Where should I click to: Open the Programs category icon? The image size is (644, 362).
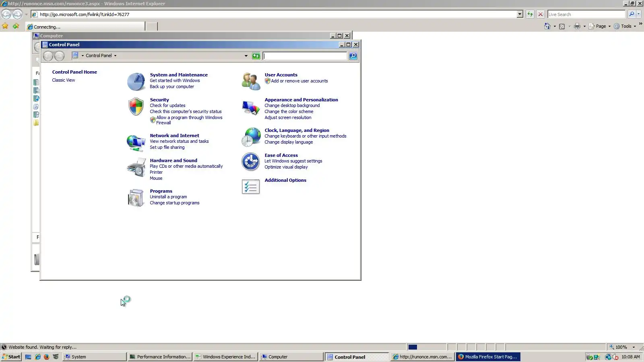[136, 198]
